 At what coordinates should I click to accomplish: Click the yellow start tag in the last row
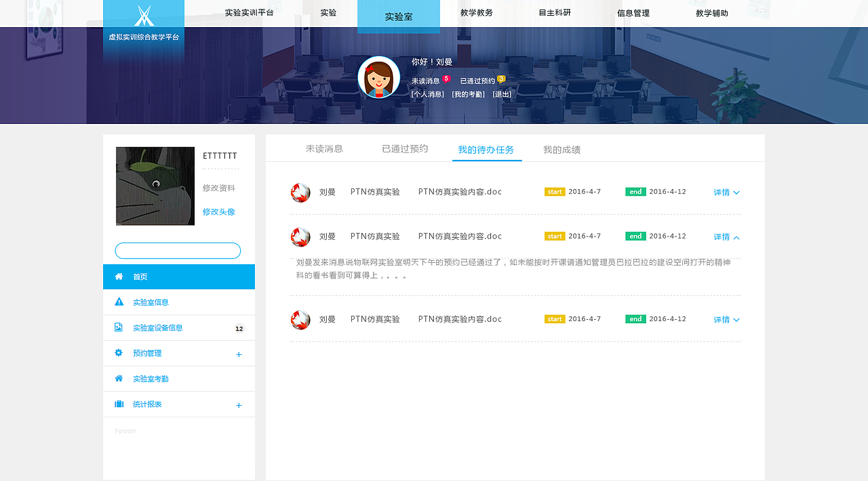pos(555,319)
